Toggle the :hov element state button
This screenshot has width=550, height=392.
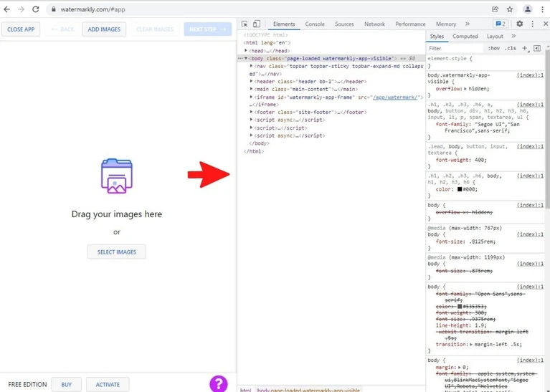[494, 49]
